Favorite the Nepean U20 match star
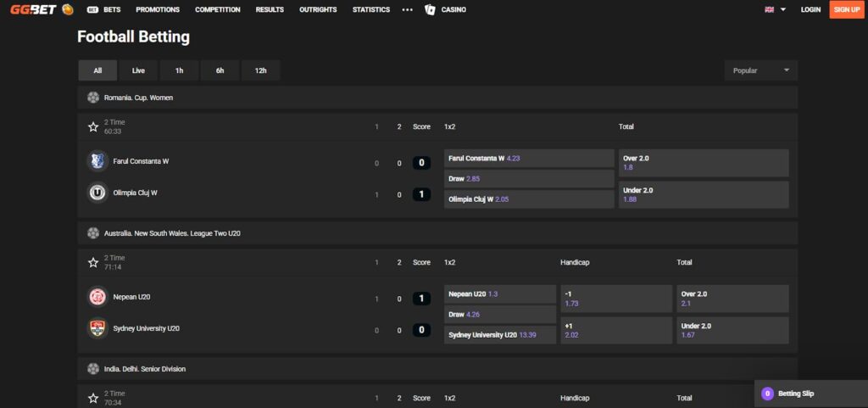 [93, 262]
